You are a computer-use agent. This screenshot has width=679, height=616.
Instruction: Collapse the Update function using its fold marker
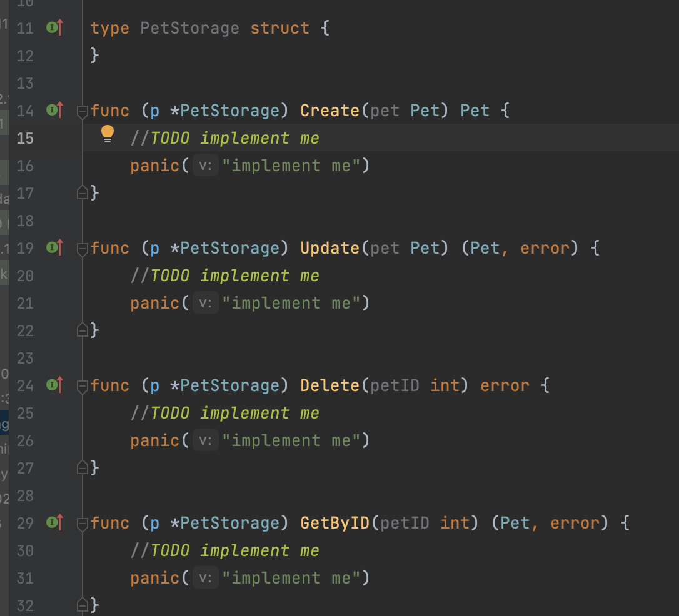(x=82, y=249)
